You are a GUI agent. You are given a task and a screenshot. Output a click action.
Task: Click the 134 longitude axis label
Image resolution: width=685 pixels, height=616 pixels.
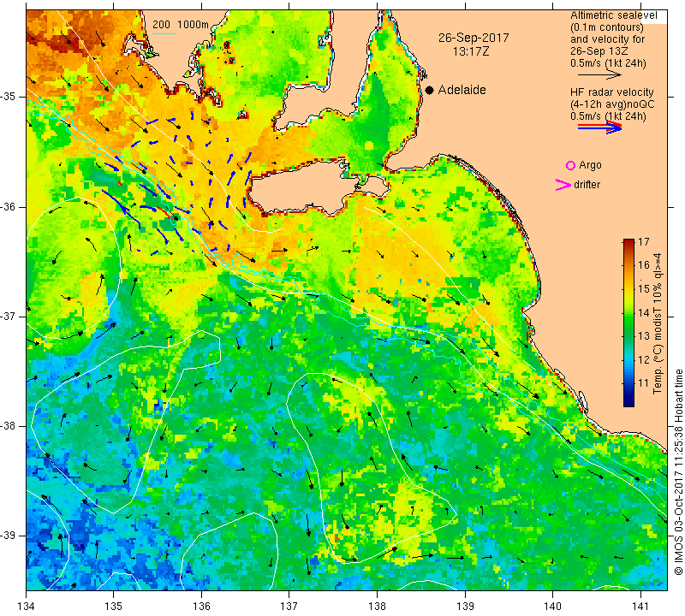click(27, 607)
